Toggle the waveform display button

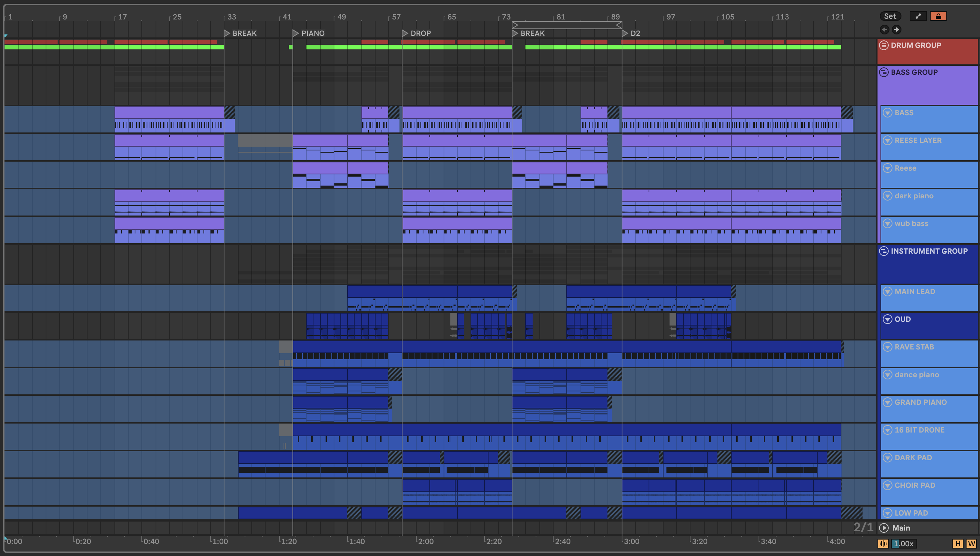883,543
